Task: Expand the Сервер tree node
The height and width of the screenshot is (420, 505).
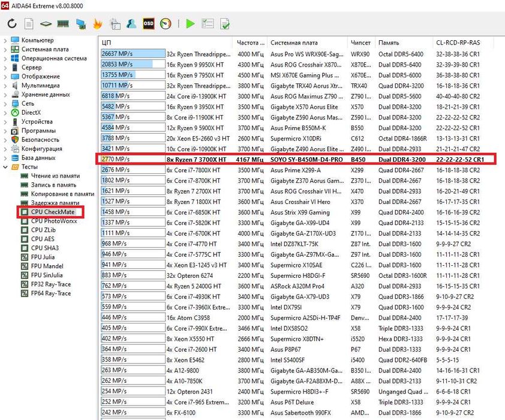Action: pyautogui.click(x=5, y=68)
